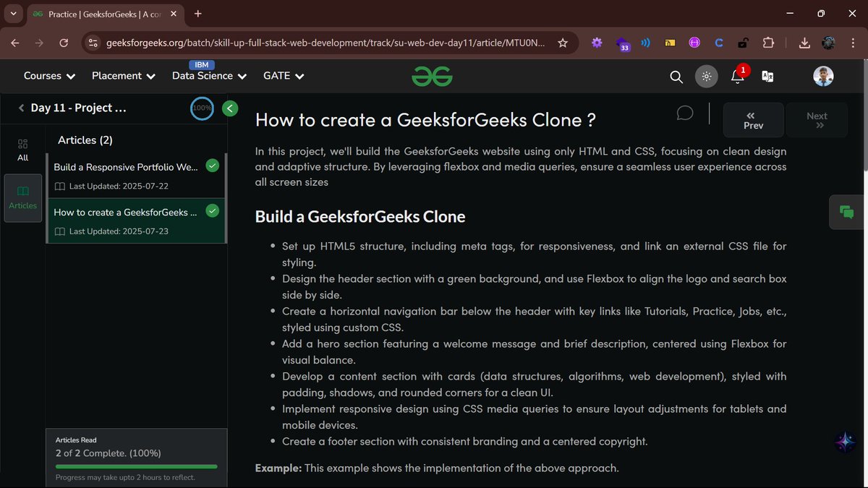Click the extension with 33 badge
Image resolution: width=868 pixels, height=488 pixels.
[x=622, y=44]
